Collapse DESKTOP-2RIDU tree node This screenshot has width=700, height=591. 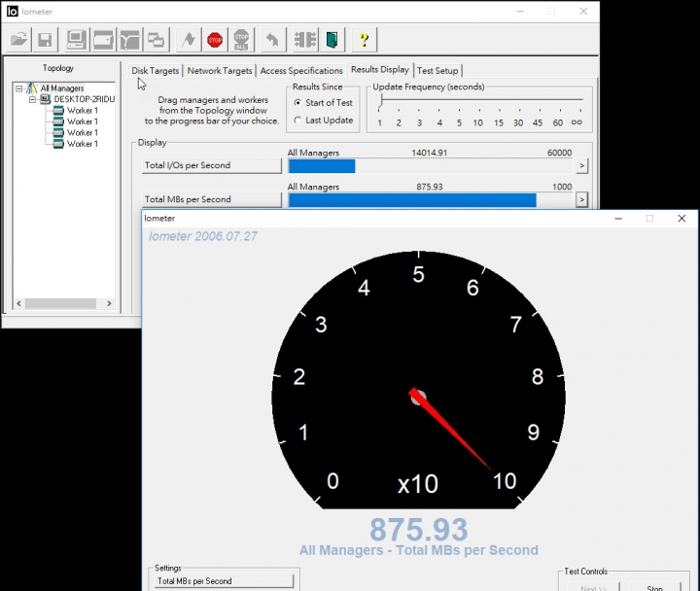click(x=33, y=99)
